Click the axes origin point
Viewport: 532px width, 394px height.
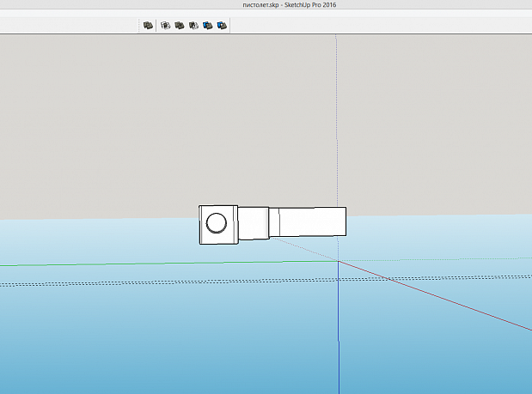338,261
